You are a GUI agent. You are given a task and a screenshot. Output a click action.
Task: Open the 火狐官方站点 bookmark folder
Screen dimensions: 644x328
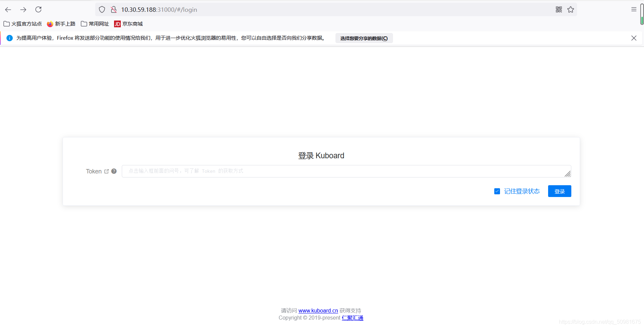point(23,24)
